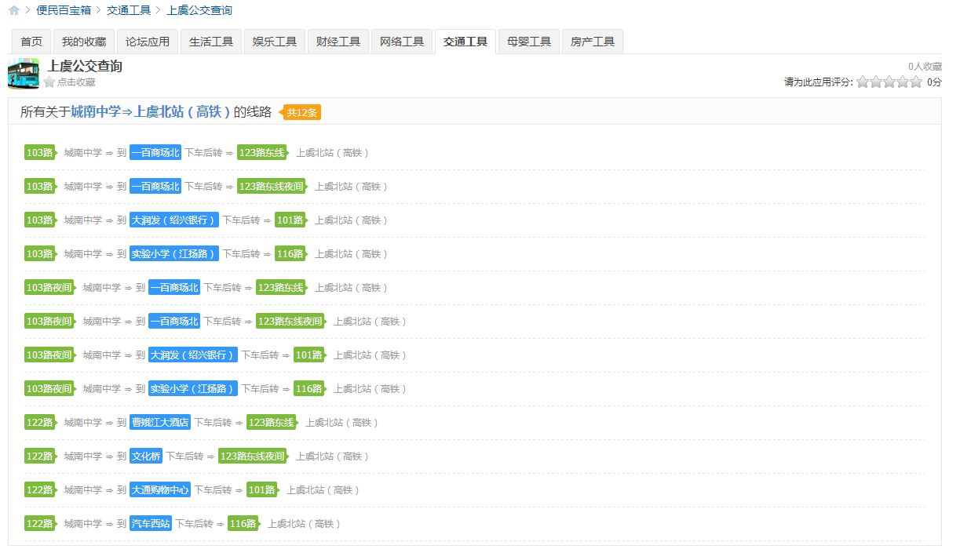Image resolution: width=960 pixels, height=560 pixels.
Task: Switch to the 论坛应用 tab
Action: [148, 42]
